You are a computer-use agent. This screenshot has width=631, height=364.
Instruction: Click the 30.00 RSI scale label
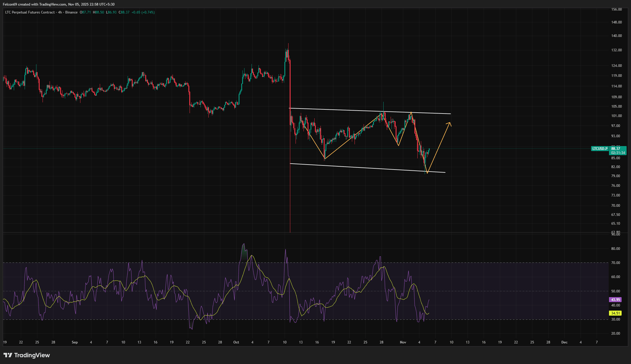615,319
